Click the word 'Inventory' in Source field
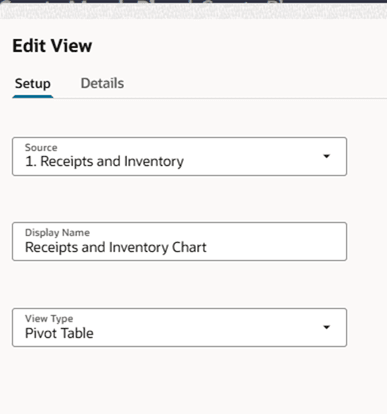This screenshot has width=389, height=419. point(154,162)
